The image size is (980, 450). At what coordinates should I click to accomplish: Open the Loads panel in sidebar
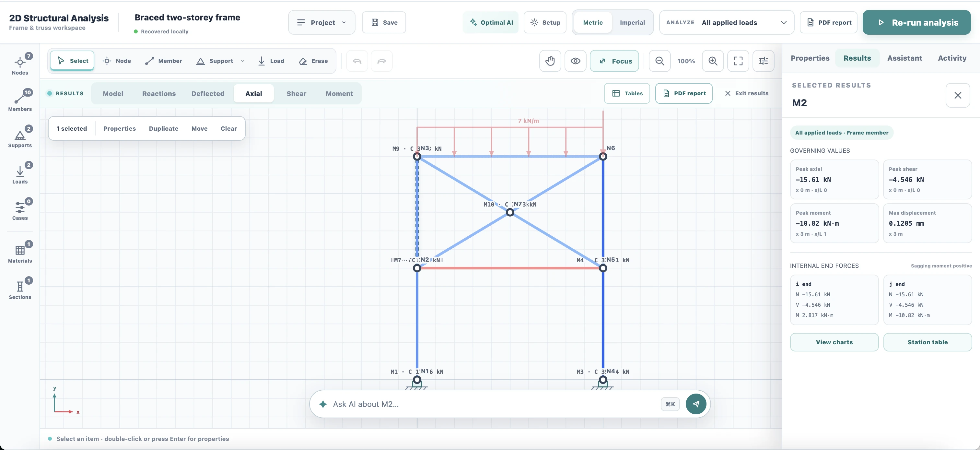(x=20, y=173)
